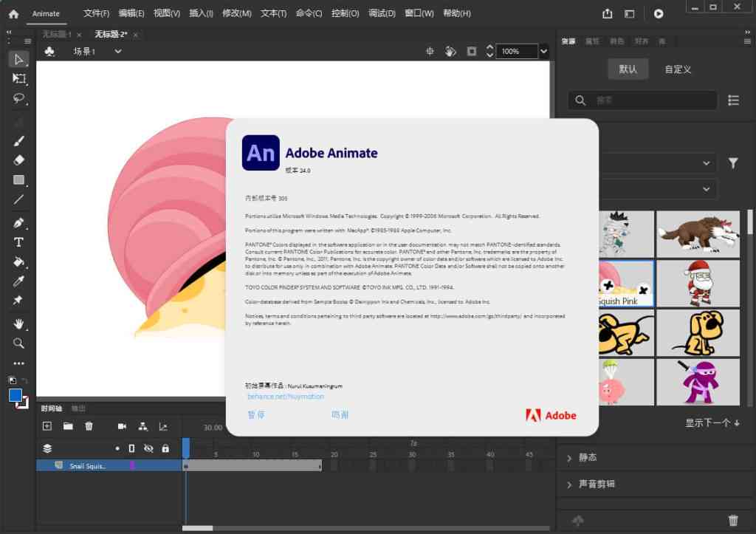Select the Brush tool
Image resolution: width=756 pixels, height=534 pixels.
pyautogui.click(x=18, y=141)
